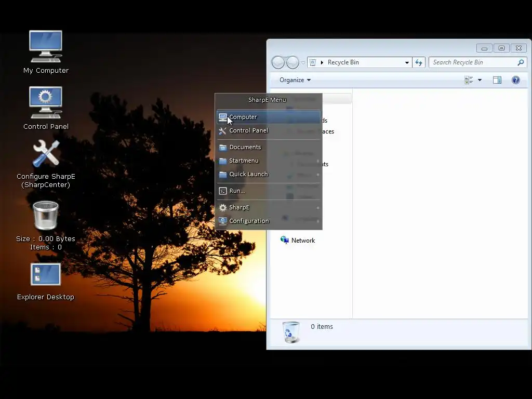
Task: Click the gear icon beside SharpE entry
Action: (x=222, y=208)
